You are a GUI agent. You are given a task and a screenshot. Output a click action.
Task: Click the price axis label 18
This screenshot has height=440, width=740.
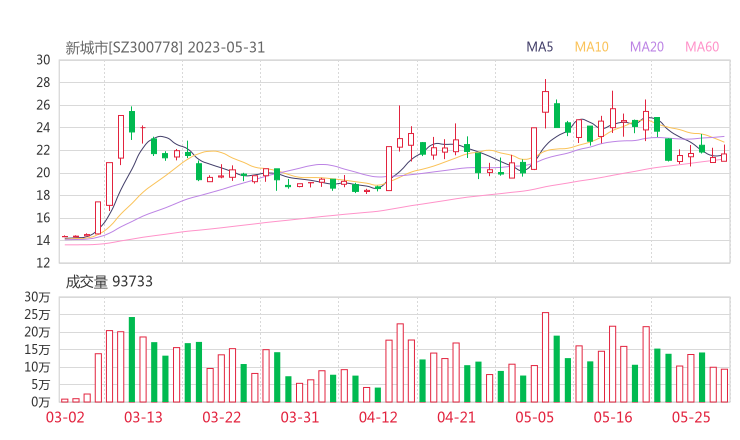[x=43, y=195]
